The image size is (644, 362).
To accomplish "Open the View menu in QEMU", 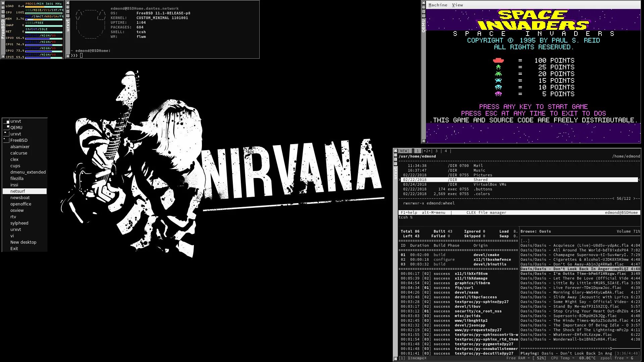I will click(457, 5).
